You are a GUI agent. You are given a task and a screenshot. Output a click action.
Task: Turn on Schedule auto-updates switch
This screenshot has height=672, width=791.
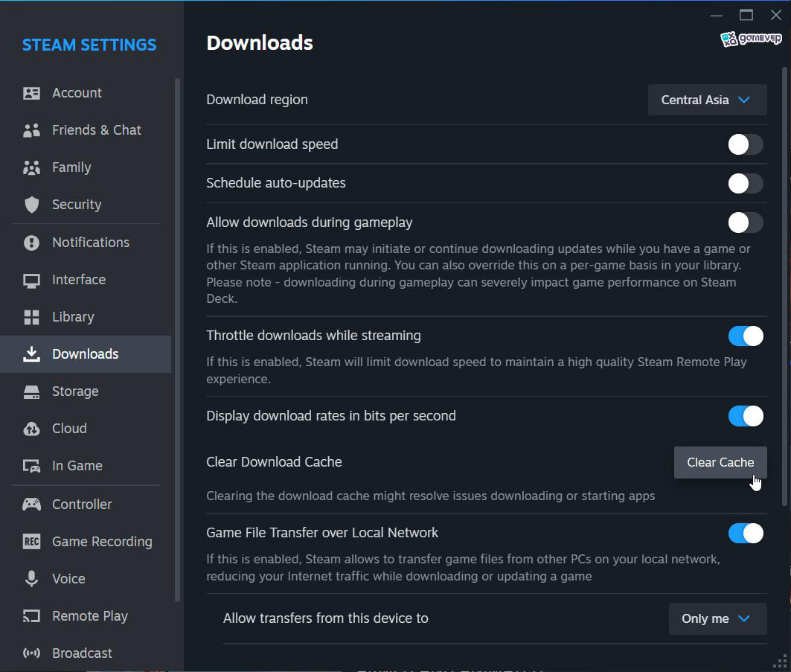click(745, 184)
